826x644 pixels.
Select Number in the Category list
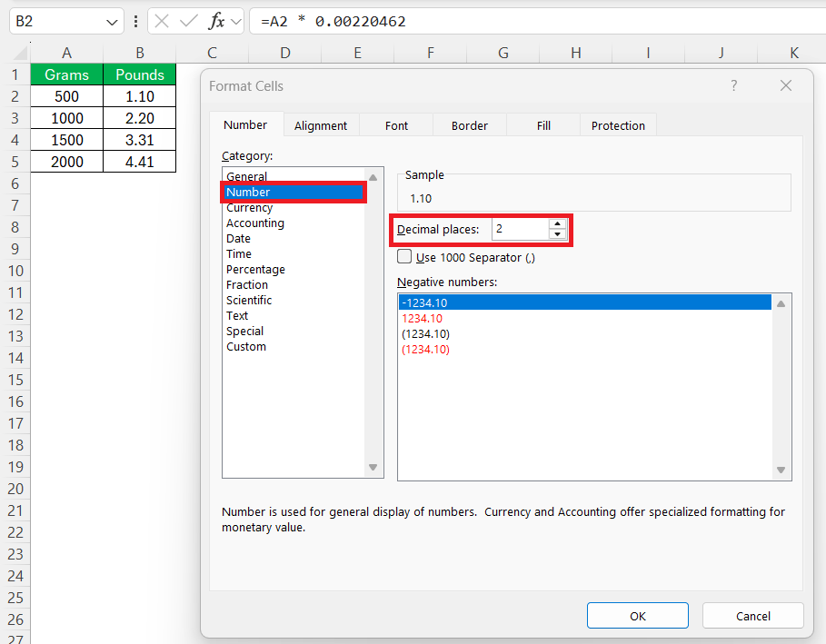[x=294, y=193]
